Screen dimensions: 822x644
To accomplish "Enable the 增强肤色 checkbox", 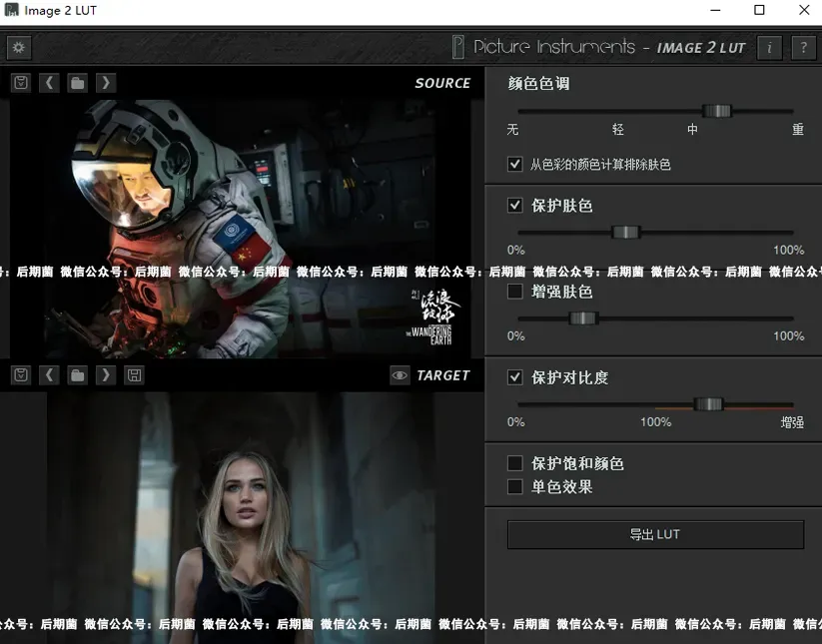I will (x=514, y=291).
